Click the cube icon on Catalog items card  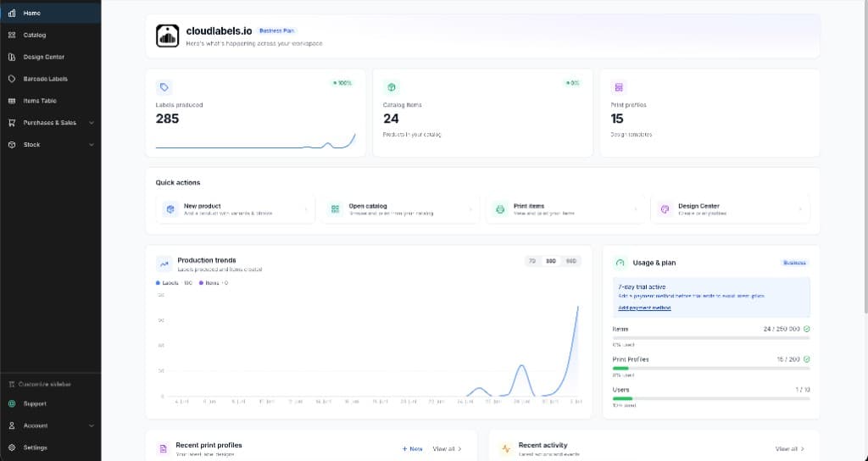pos(392,87)
